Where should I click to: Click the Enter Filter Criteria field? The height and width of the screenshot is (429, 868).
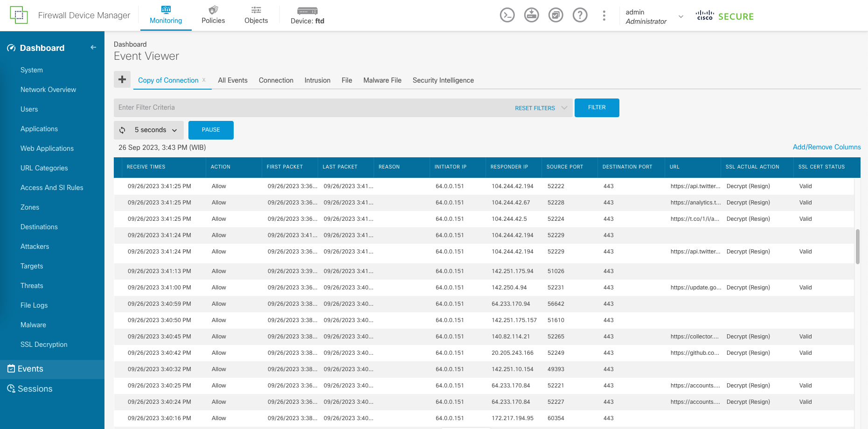point(312,108)
